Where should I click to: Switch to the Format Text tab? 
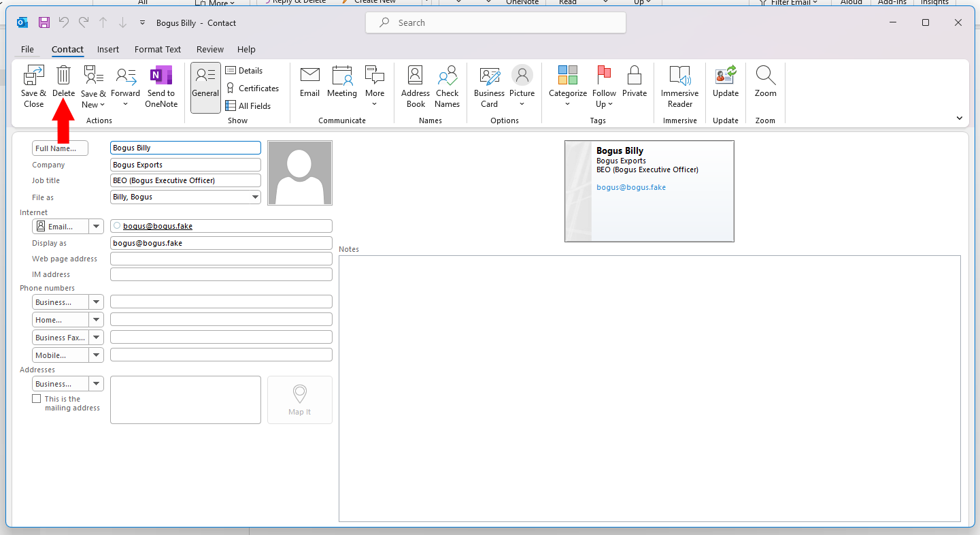pyautogui.click(x=158, y=50)
